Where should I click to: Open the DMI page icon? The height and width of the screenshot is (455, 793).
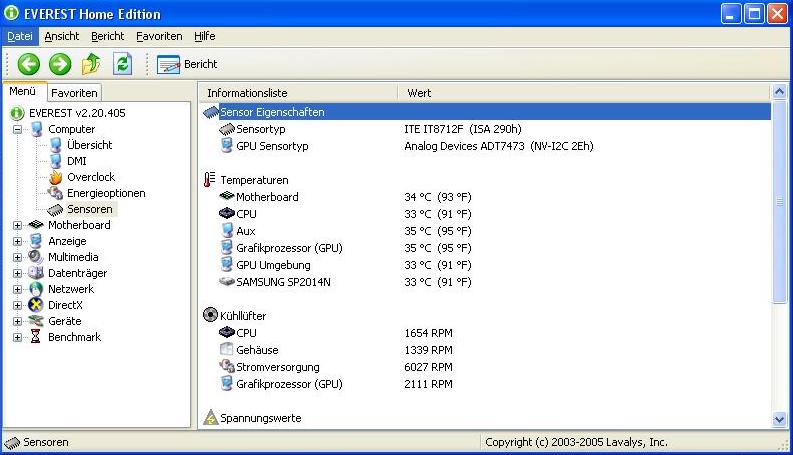pyautogui.click(x=56, y=161)
